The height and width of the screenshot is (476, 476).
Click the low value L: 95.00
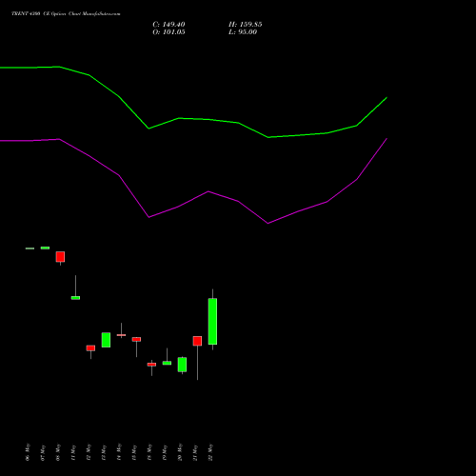click(x=243, y=32)
